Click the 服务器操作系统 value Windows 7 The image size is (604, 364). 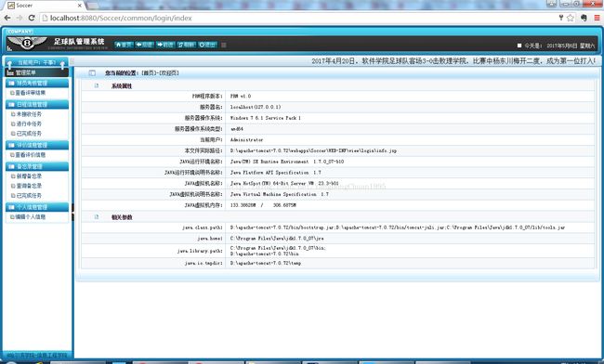266,118
